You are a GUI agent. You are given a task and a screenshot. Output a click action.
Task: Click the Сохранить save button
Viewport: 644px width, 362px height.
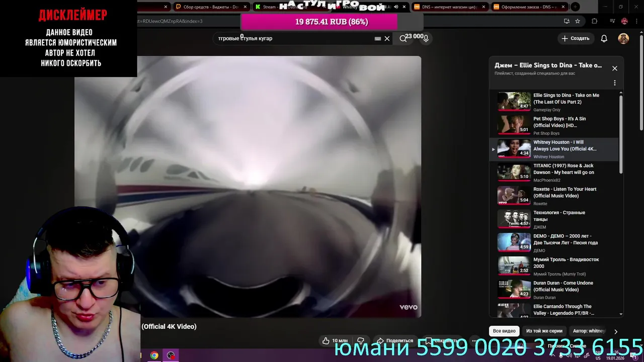441,340
